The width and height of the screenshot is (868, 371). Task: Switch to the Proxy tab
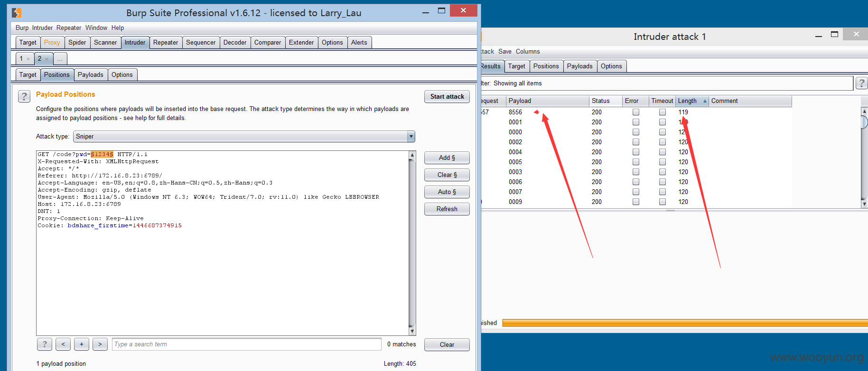pyautogui.click(x=52, y=43)
